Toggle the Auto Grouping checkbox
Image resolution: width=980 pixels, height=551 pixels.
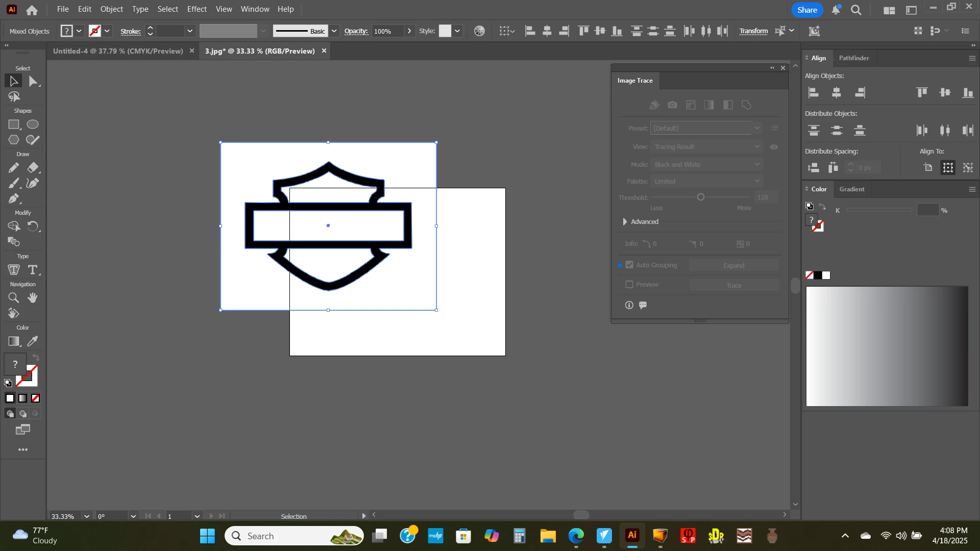coord(629,265)
